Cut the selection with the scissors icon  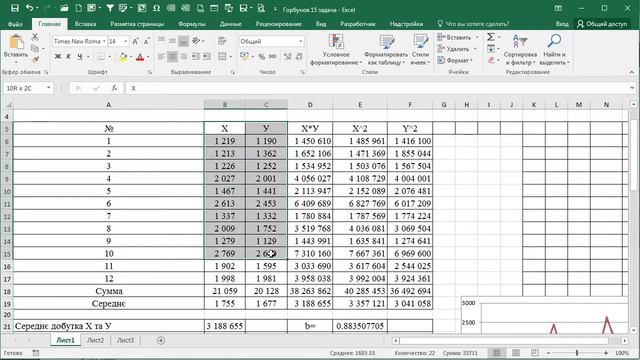click(35, 37)
